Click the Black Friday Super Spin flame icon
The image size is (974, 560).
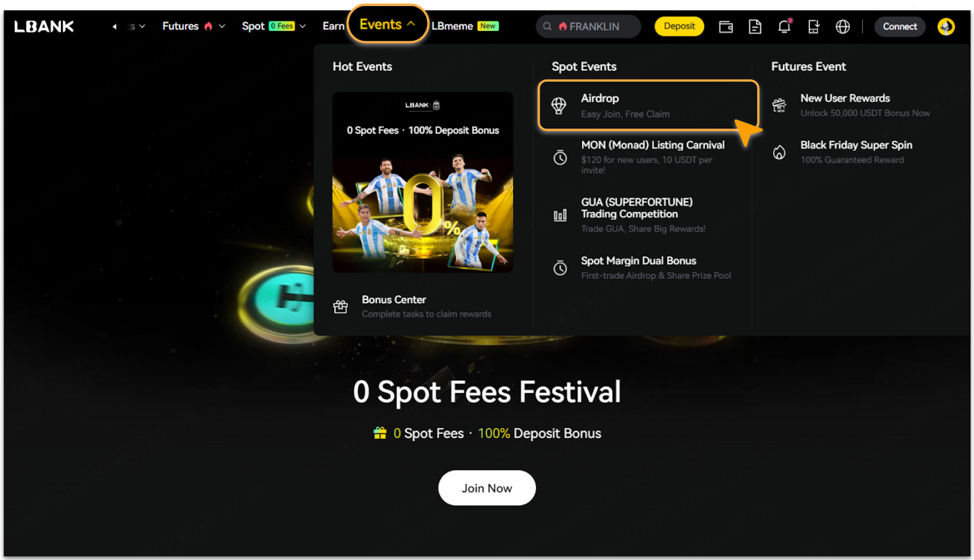pos(779,152)
